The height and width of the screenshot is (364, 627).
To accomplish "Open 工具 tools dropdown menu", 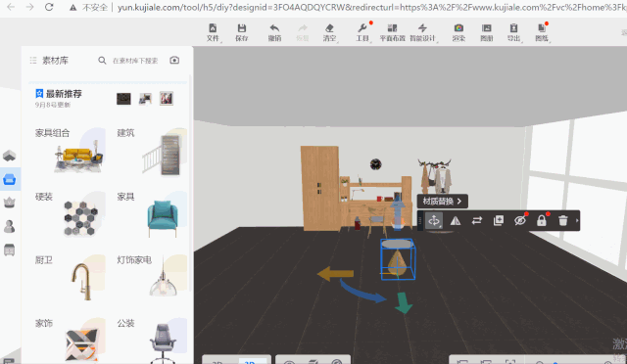I will (x=362, y=32).
